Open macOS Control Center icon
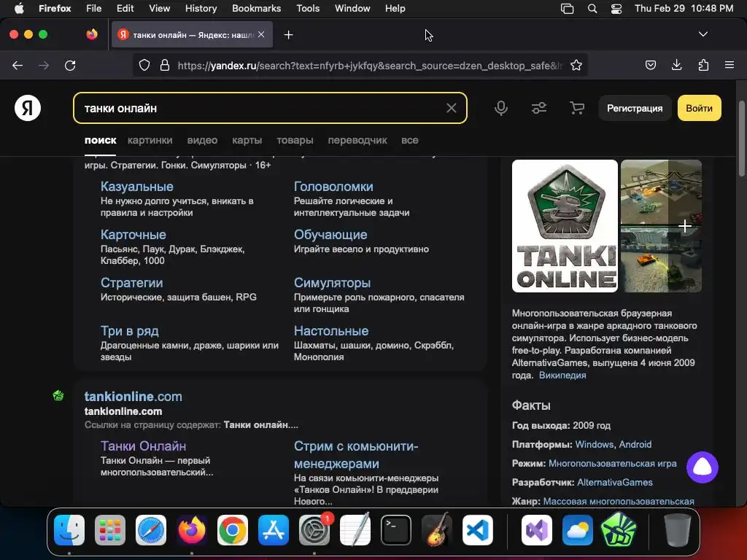The image size is (747, 560). [616, 9]
